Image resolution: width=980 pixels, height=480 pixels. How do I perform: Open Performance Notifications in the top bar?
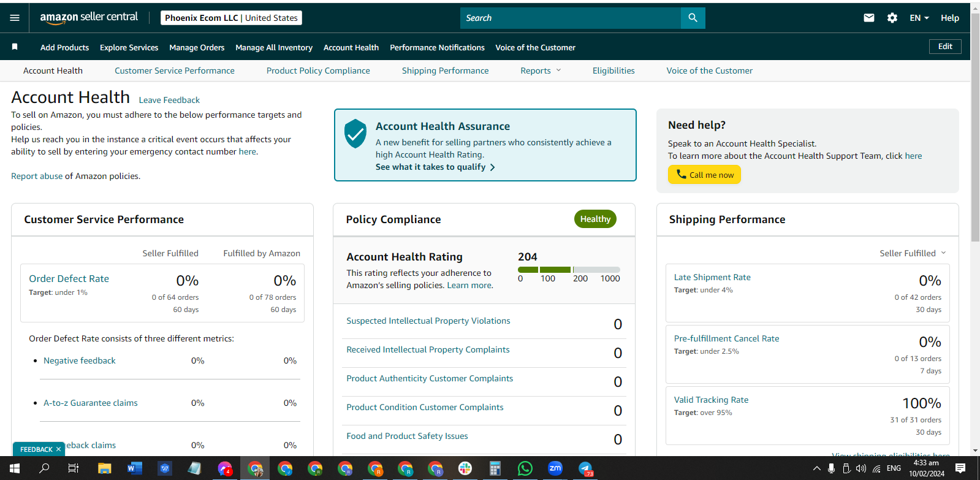437,47
